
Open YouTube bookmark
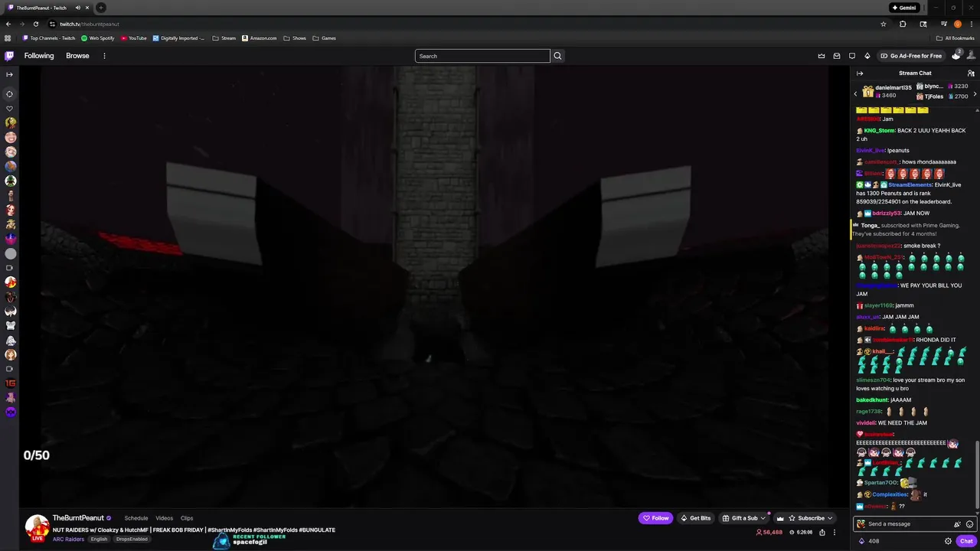point(133,38)
